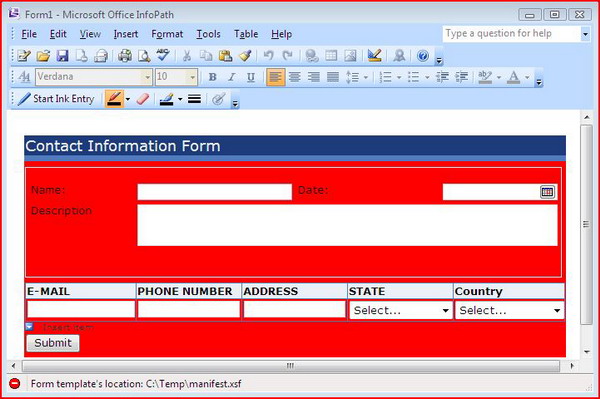This screenshot has height=399, width=600.
Task: Run the spelling check icon
Action: (x=163, y=55)
